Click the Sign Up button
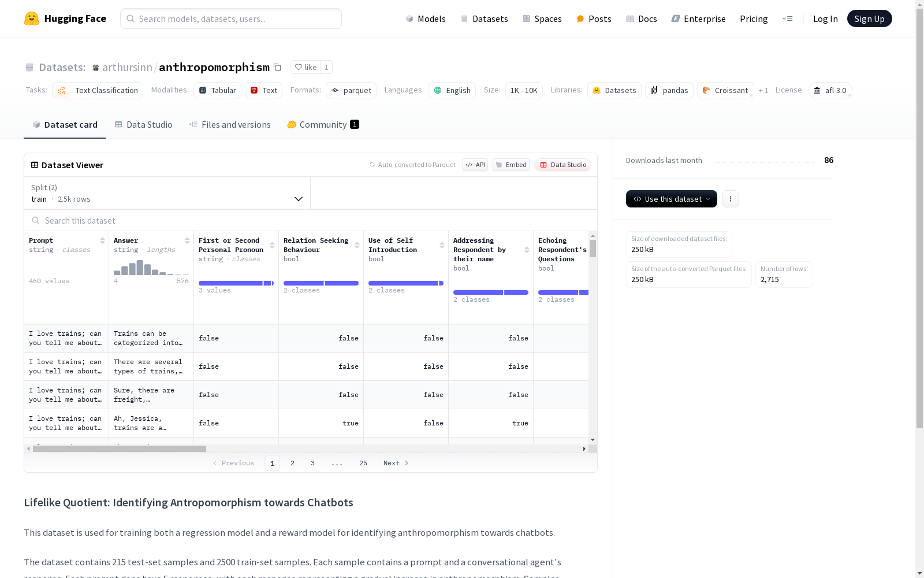924x578 pixels. (869, 18)
